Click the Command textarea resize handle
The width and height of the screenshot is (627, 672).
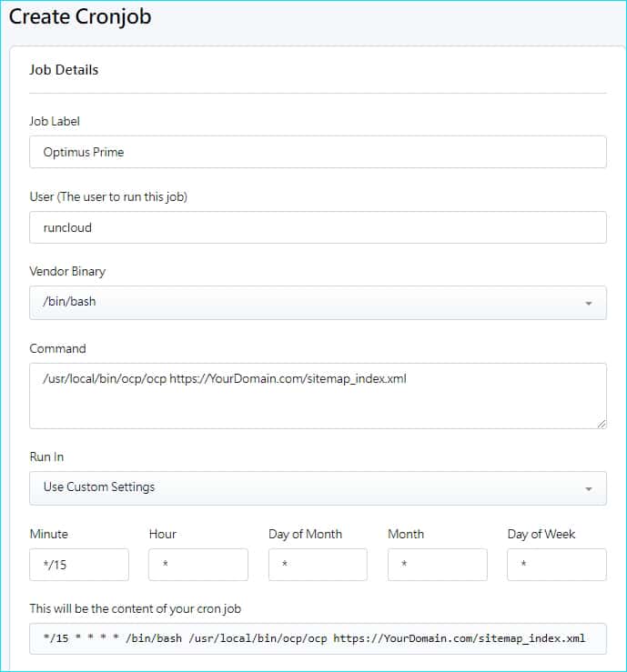pyautogui.click(x=601, y=423)
